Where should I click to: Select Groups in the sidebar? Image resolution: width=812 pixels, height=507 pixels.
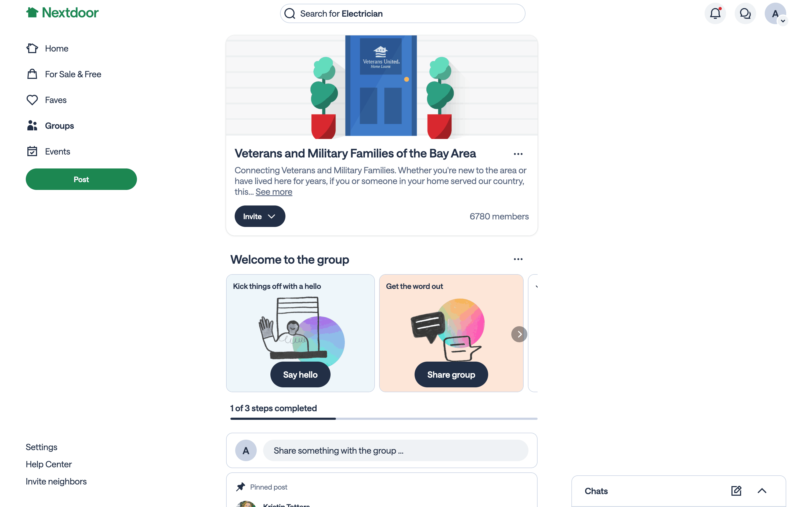click(x=50, y=126)
